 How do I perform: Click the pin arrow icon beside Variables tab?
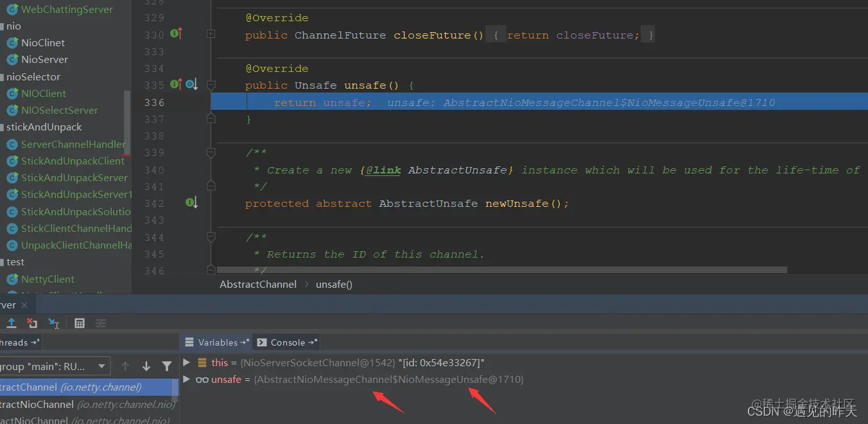[245, 342]
